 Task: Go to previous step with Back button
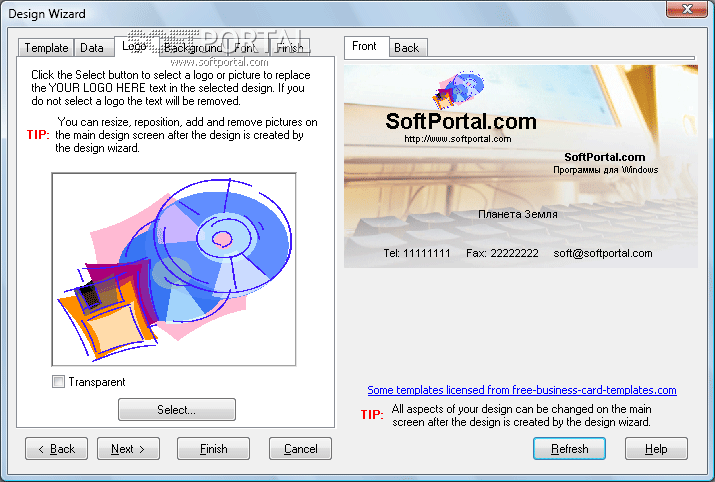pos(57,449)
